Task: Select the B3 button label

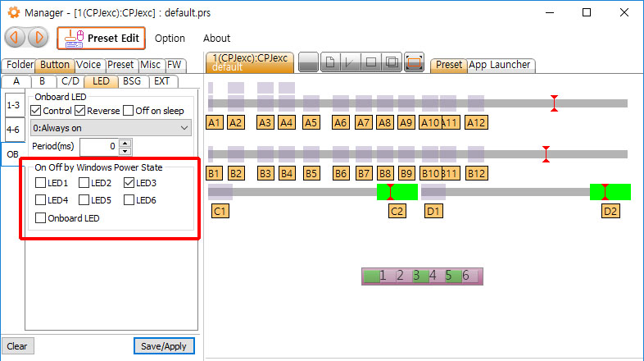Action: point(265,173)
